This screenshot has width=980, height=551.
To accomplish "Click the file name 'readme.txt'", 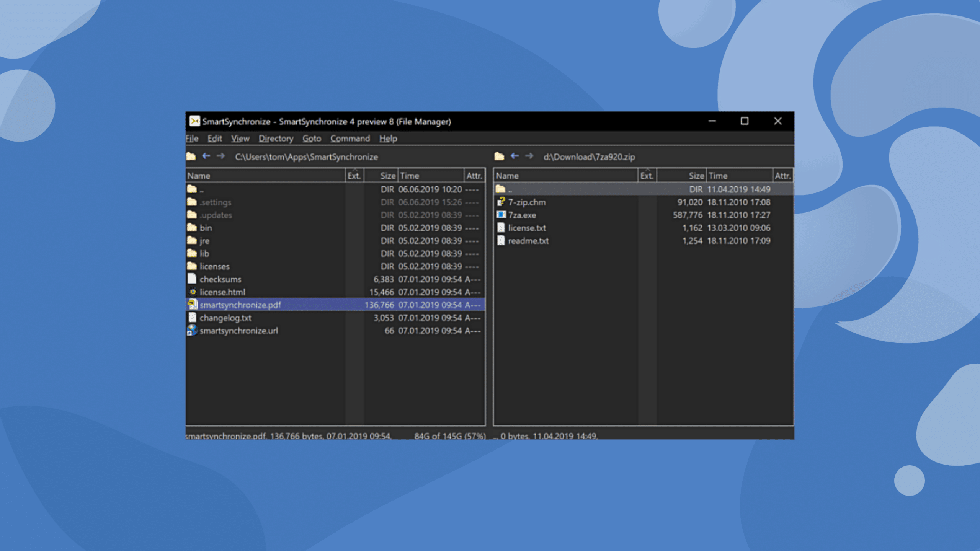I will click(528, 241).
